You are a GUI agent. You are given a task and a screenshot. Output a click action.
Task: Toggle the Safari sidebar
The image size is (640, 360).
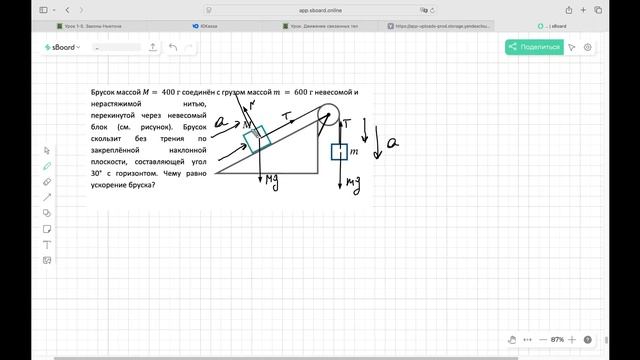(43, 10)
